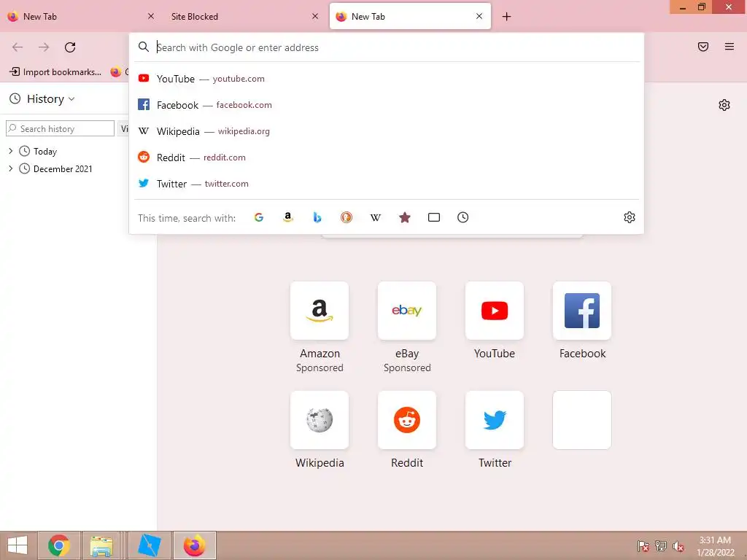747x560 pixels.
Task: Click network tray icon
Action: pos(661,546)
